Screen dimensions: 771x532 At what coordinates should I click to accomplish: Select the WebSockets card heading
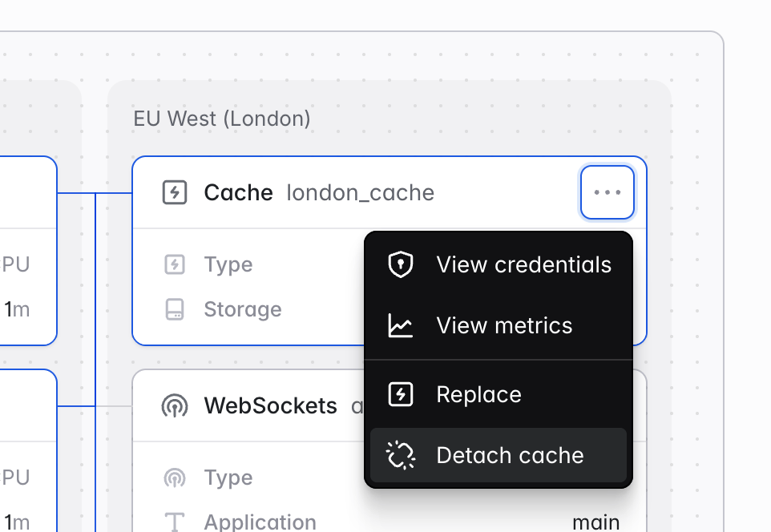click(270, 406)
